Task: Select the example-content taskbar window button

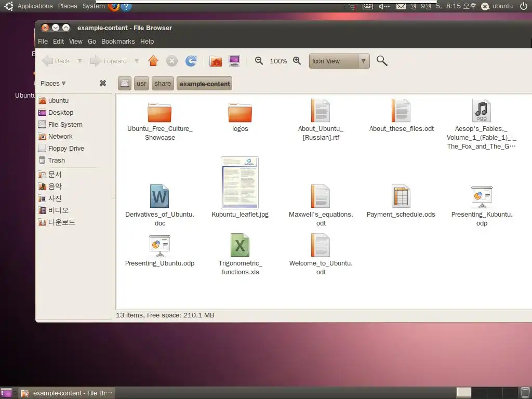Action: 66,393
